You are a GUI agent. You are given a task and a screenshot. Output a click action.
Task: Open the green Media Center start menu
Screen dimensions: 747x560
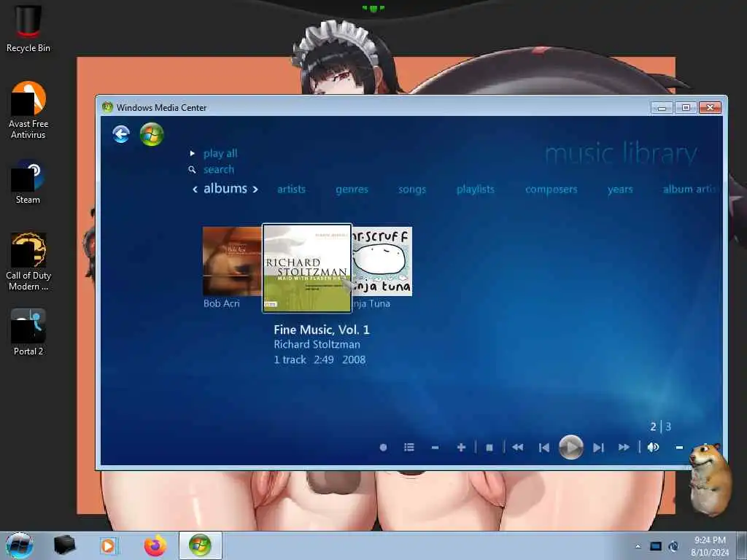click(x=152, y=134)
